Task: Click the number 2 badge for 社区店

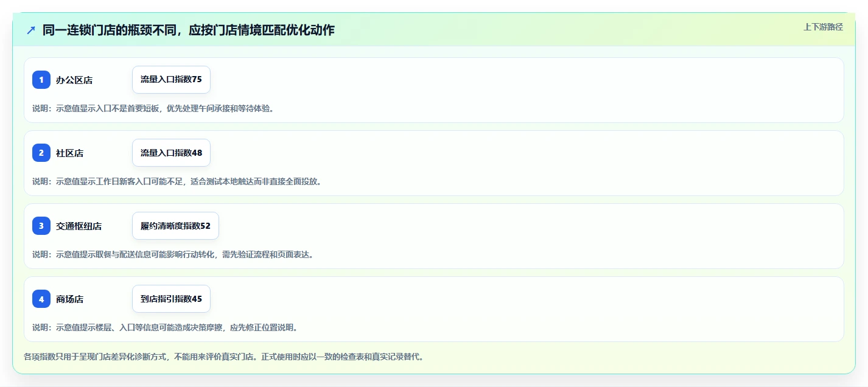Action: [41, 153]
